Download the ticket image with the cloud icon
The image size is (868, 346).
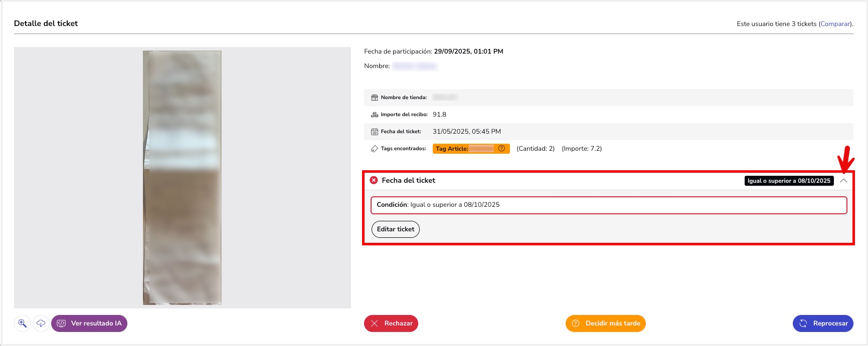(x=41, y=323)
